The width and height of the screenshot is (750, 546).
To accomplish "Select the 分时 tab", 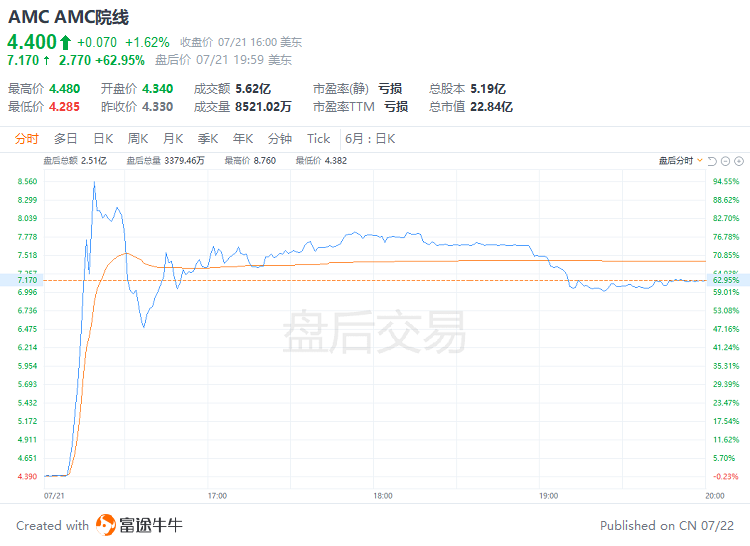I will point(26,139).
